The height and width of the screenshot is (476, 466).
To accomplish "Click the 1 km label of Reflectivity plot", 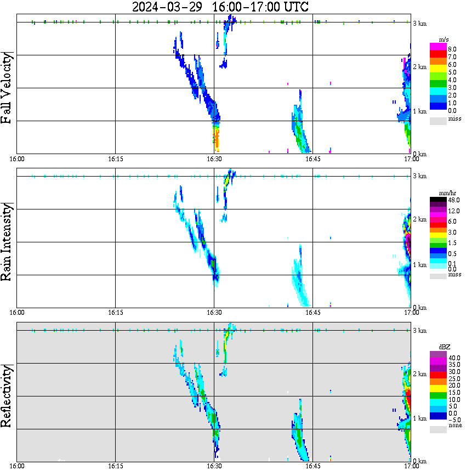I will click(419, 418).
